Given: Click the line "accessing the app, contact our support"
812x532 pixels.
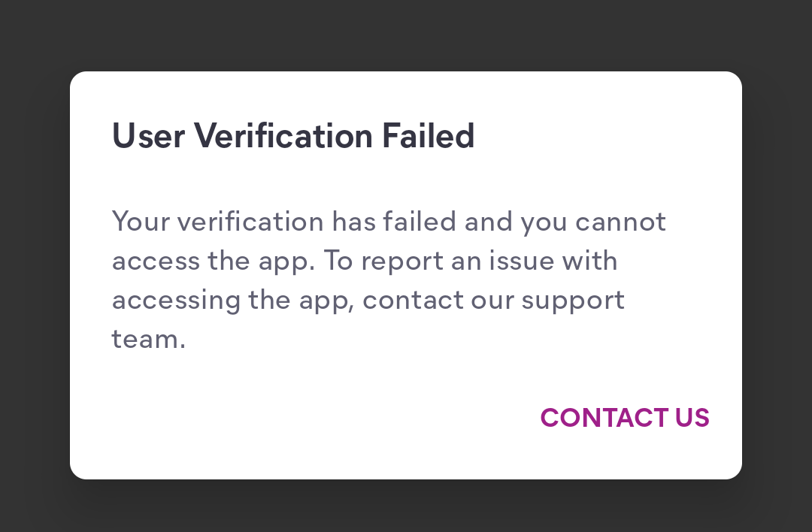Looking at the screenshot, I should pyautogui.click(x=368, y=301).
